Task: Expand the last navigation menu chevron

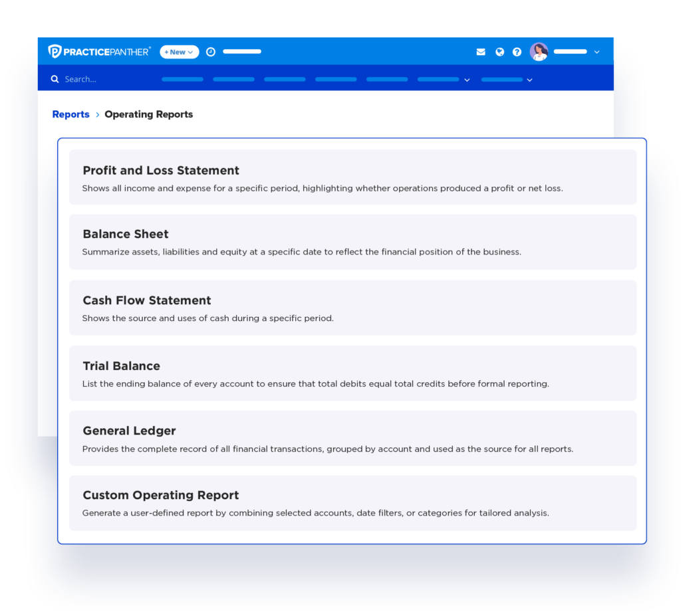Action: pos(529,79)
